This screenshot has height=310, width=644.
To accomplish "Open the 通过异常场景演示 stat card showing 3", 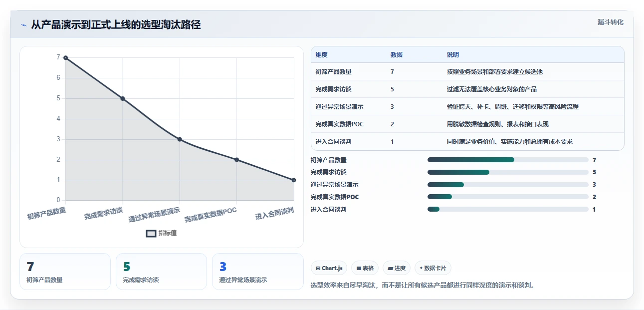I will [x=257, y=272].
